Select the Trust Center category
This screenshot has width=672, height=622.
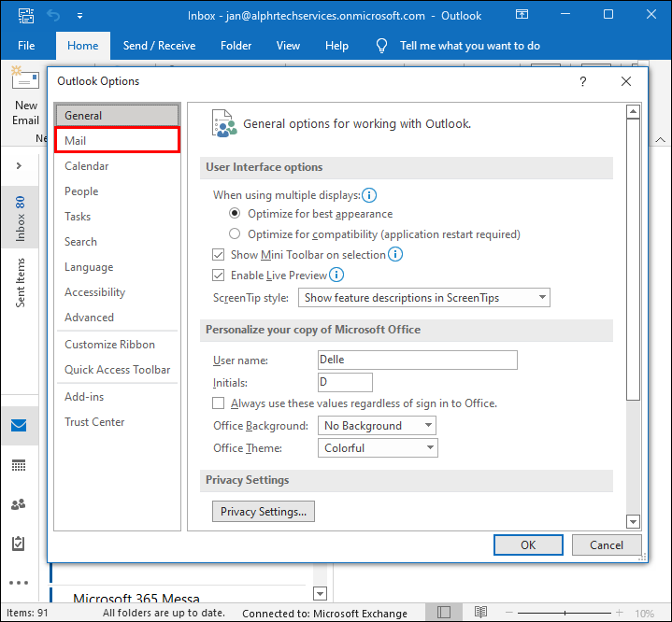pyautogui.click(x=117, y=422)
